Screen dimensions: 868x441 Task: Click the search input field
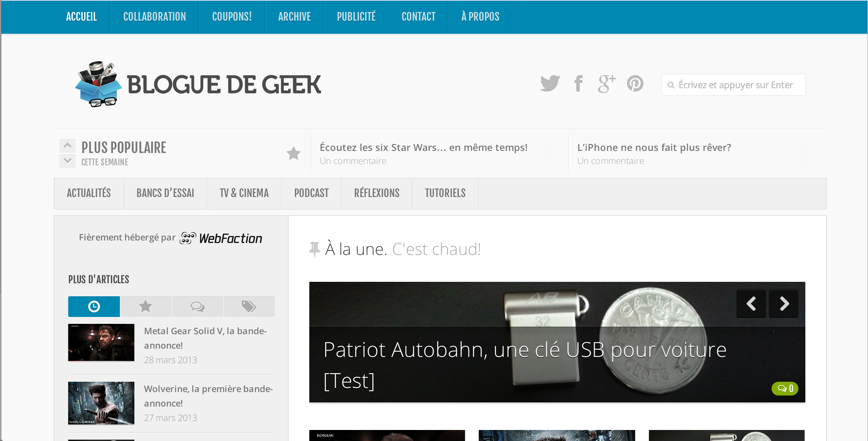point(734,85)
